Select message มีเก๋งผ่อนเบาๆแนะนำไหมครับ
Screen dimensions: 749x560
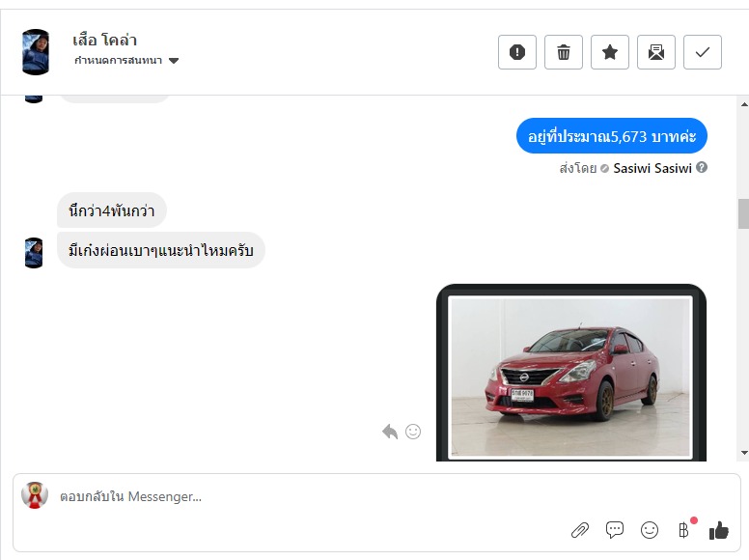pos(161,250)
